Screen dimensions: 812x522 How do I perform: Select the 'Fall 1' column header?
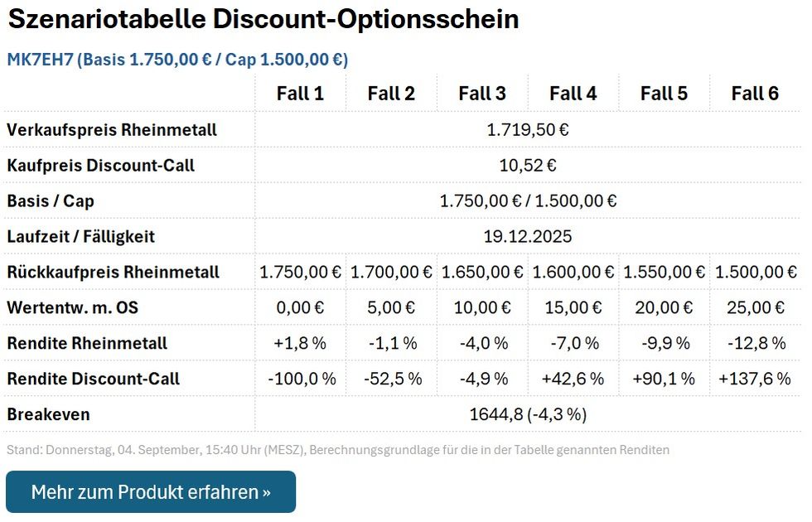click(300, 94)
